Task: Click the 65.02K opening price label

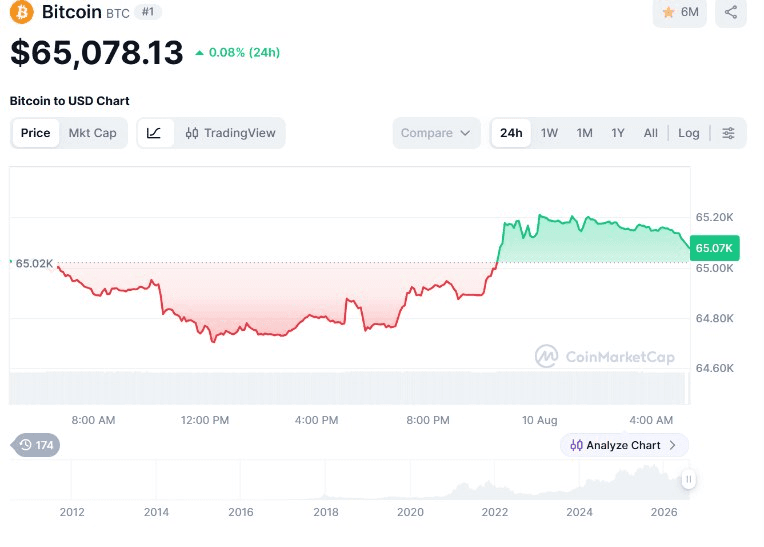Action: tap(34, 264)
